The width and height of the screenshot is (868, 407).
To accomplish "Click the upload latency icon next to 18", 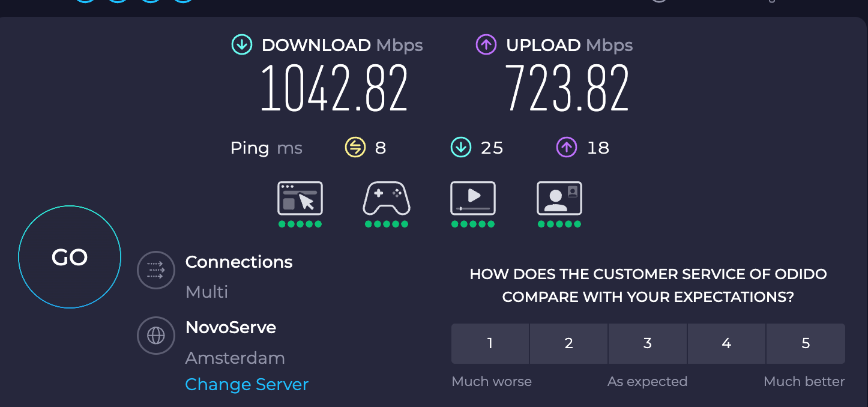I will pyautogui.click(x=567, y=148).
